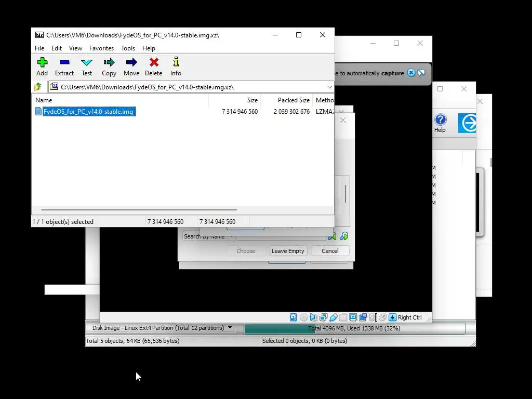The height and width of the screenshot is (399, 532).
Task: Click the blue arrow icon beside Help
Action: [468, 123]
